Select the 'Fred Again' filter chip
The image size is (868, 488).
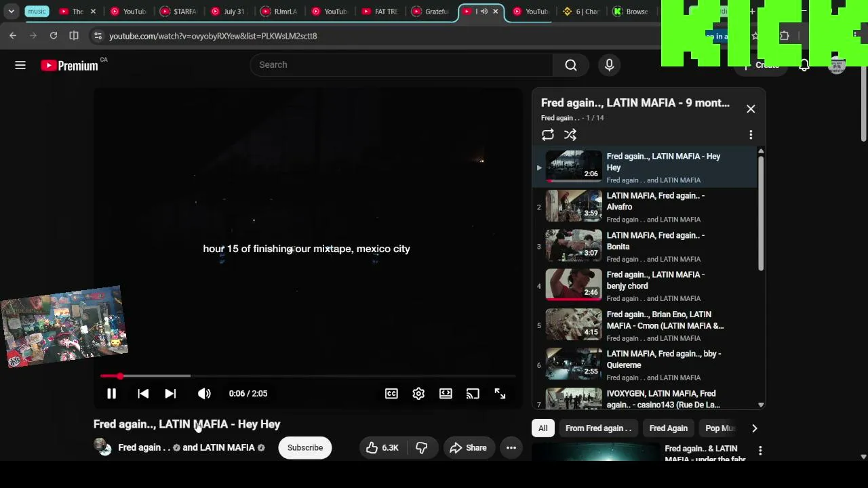(x=669, y=428)
